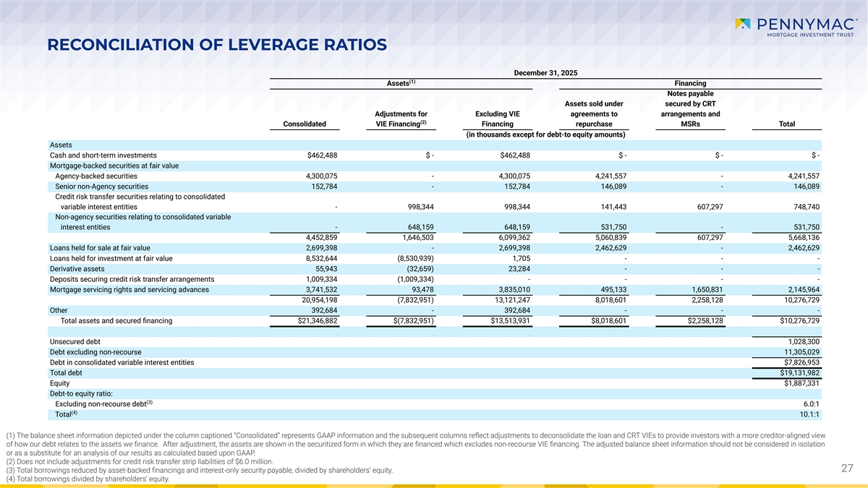868x488 pixels.
Task: Click the Reconciliation of Leverage Ratios title
Action: (216, 46)
